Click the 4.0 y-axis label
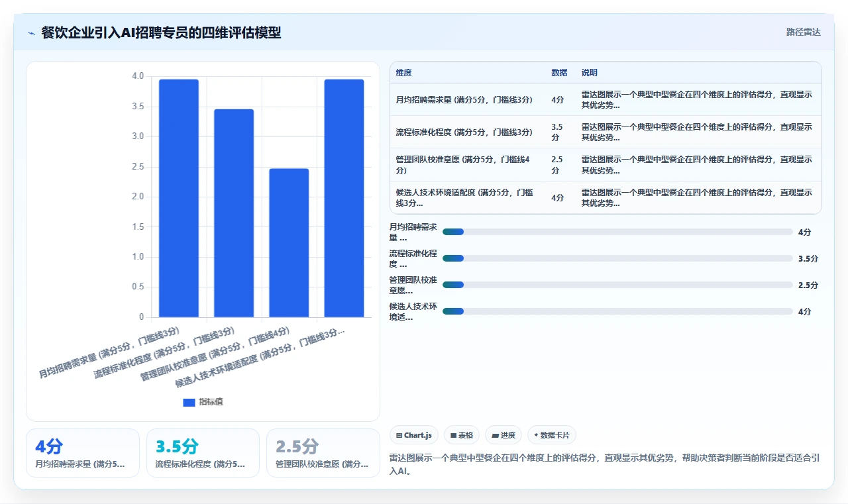848x504 pixels. (x=138, y=76)
